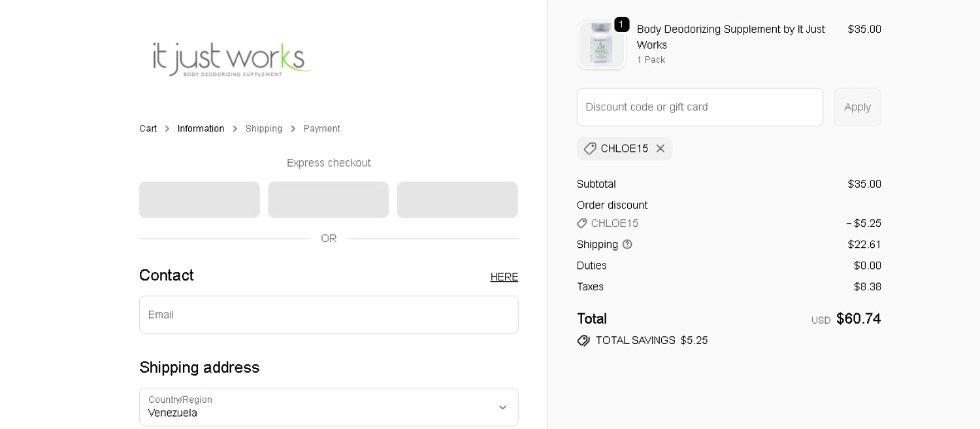This screenshot has height=429, width=980.
Task: Click the USD currency label
Action: (x=821, y=320)
